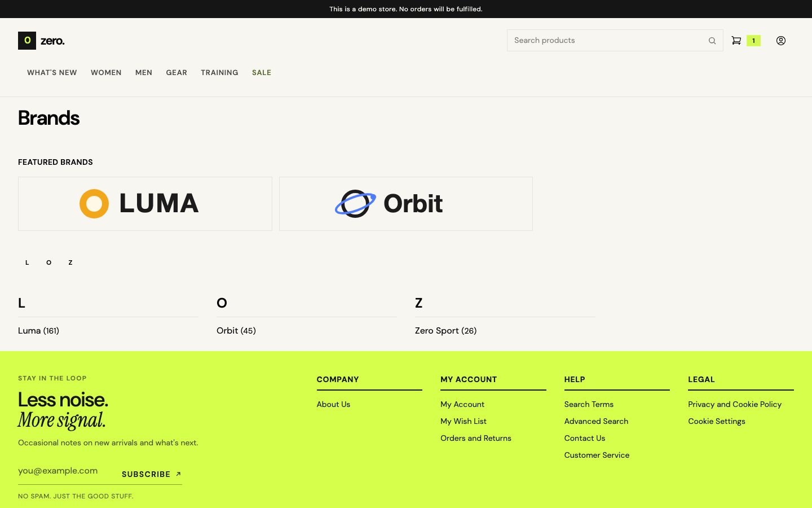Click the zero. store logo

coord(41,41)
